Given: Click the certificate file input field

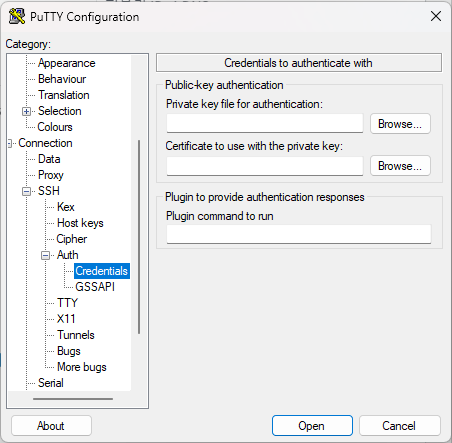Looking at the screenshot, I should (265, 166).
